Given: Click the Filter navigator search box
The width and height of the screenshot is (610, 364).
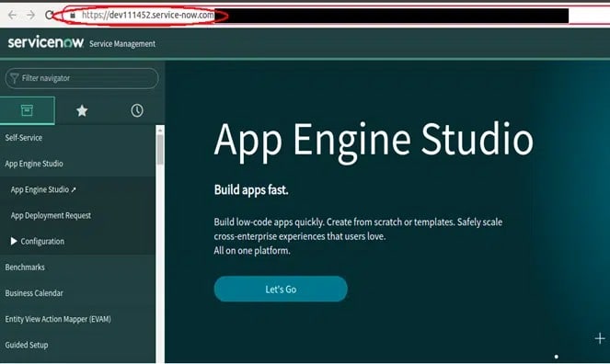Looking at the screenshot, I should click(82, 78).
